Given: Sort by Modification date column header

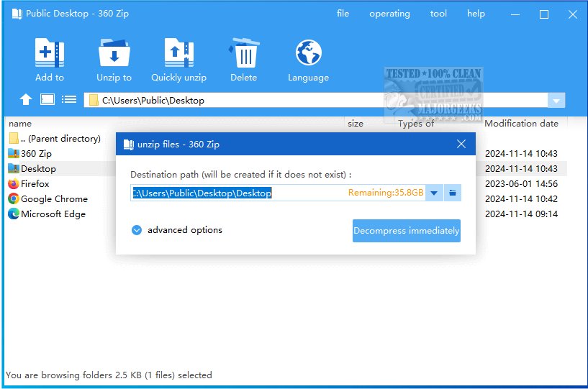Looking at the screenshot, I should pyautogui.click(x=521, y=124).
